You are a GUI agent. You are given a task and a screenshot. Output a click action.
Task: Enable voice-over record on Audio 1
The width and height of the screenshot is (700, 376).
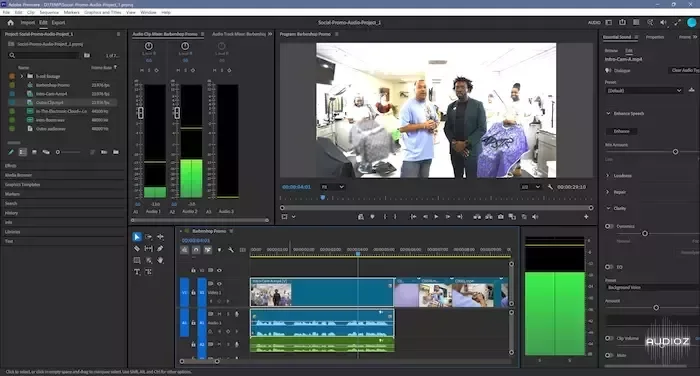click(237, 314)
